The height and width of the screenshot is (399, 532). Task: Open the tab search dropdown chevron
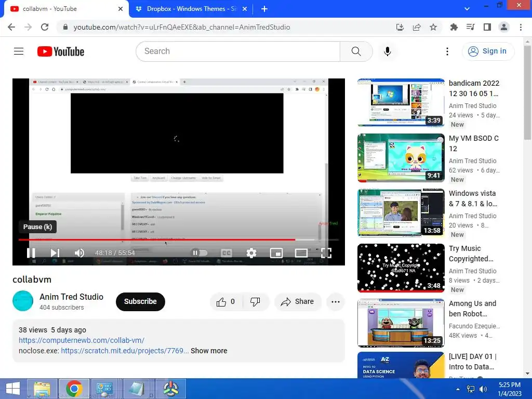tap(467, 9)
